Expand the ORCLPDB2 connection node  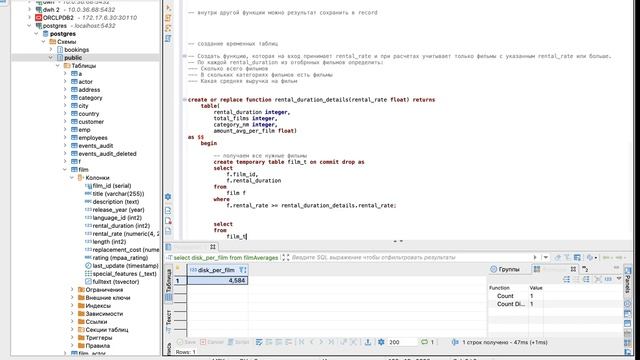click(x=29, y=18)
